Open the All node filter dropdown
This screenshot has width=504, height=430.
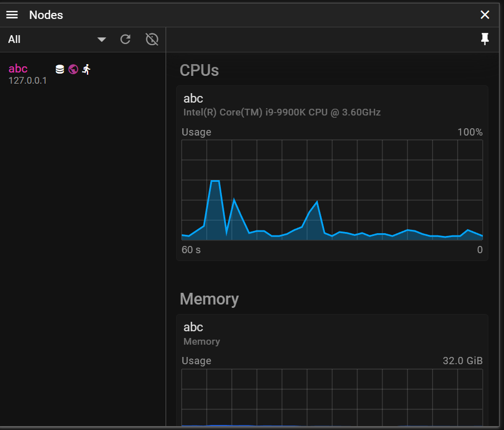[56, 39]
